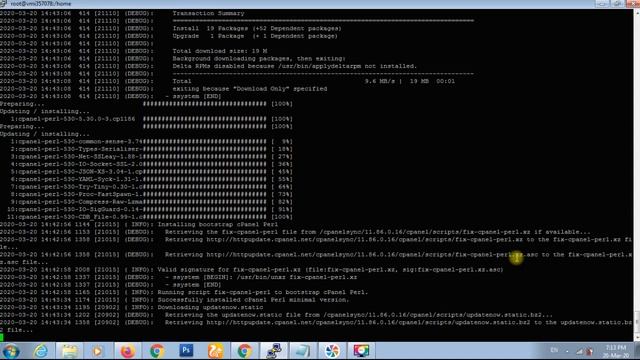Click the title bar text root@vm357078:/home
The image size is (640, 360).
pyautogui.click(x=41, y=4)
